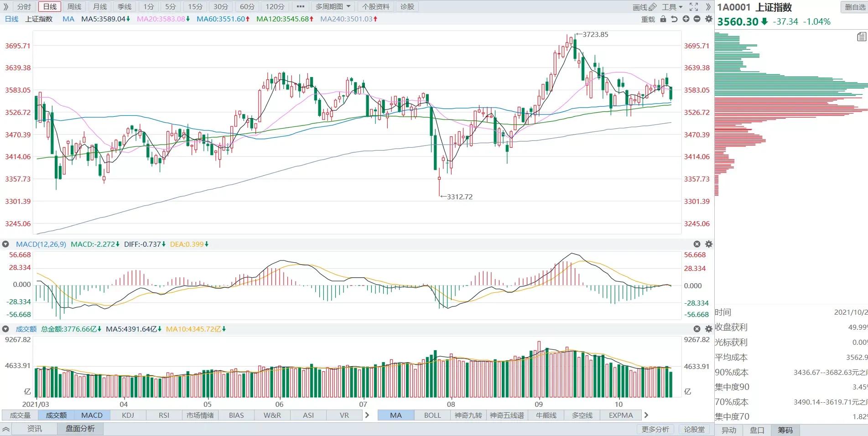The width and height of the screenshot is (868, 436).
Task: Open the 盘口 tab
Action: click(757, 430)
